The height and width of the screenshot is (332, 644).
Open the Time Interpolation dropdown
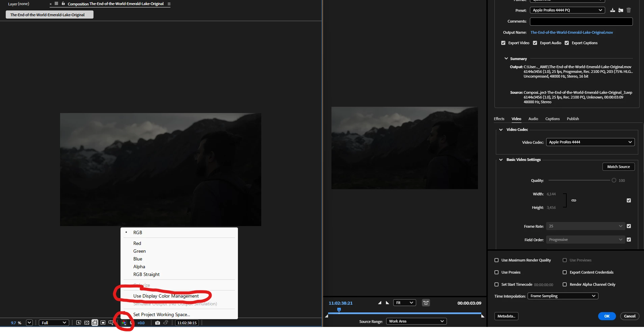(x=563, y=296)
